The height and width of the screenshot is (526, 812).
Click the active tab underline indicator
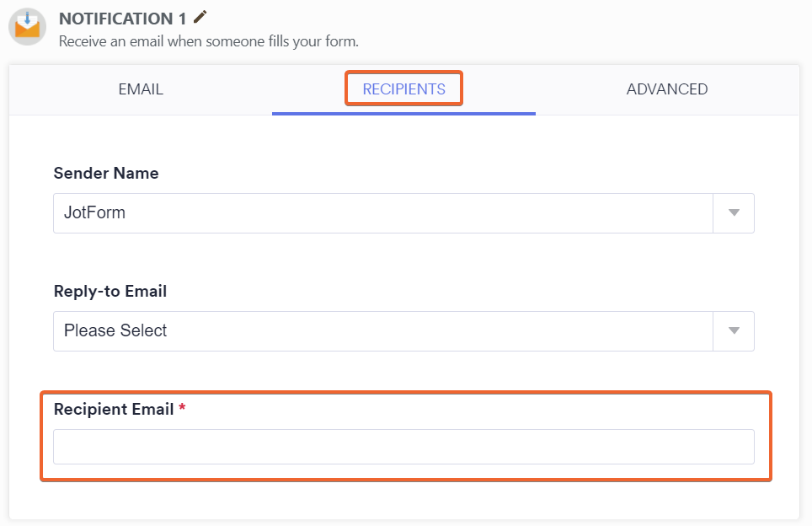pos(403,110)
